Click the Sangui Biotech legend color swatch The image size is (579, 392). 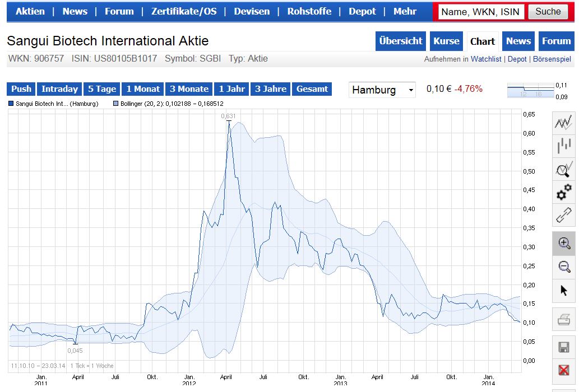click(11, 104)
